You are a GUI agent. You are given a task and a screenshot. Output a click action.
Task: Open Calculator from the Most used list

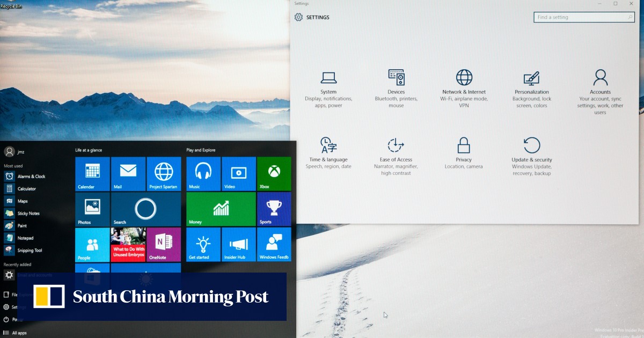point(26,189)
